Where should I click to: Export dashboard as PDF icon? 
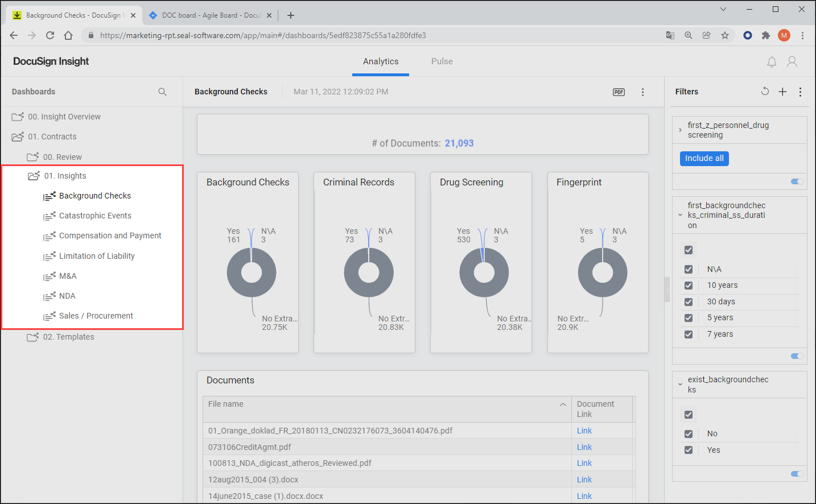tap(619, 92)
